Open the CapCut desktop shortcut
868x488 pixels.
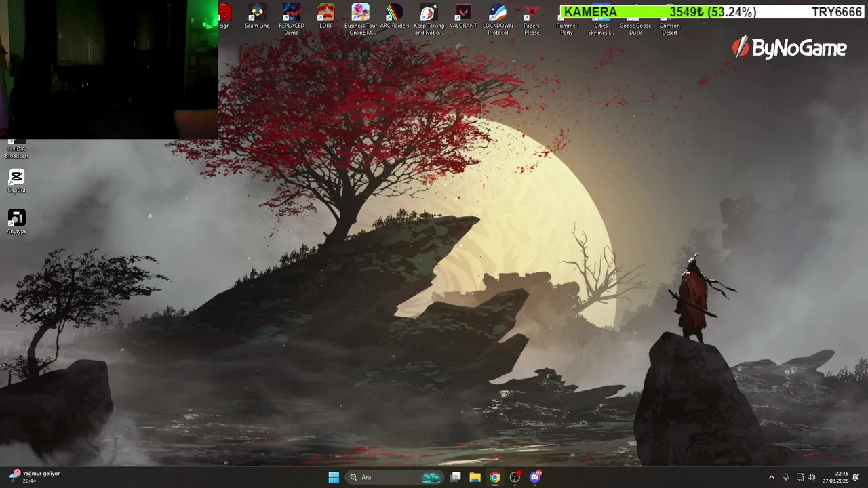point(17,181)
